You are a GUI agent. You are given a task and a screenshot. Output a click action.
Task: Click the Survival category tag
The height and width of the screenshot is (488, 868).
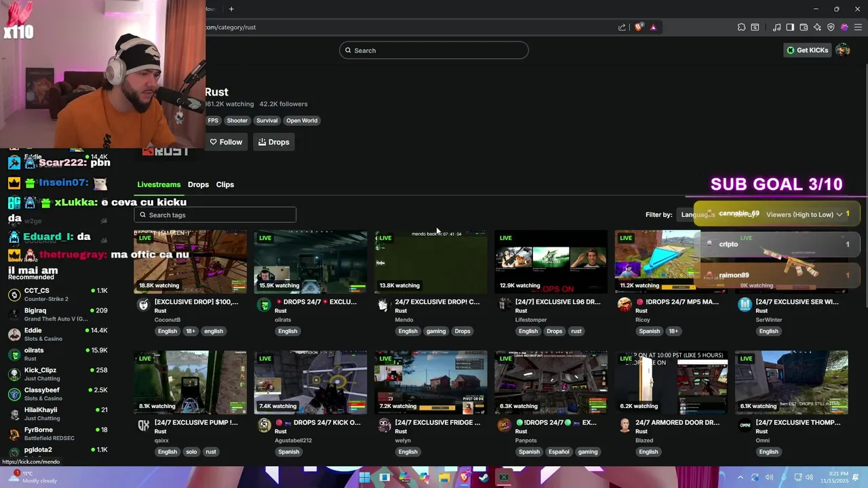point(267,121)
